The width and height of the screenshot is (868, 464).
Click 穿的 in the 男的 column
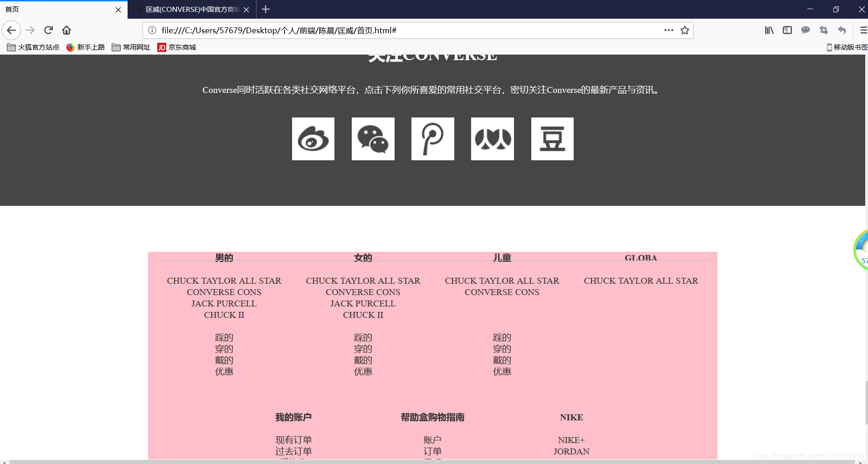pyautogui.click(x=224, y=349)
